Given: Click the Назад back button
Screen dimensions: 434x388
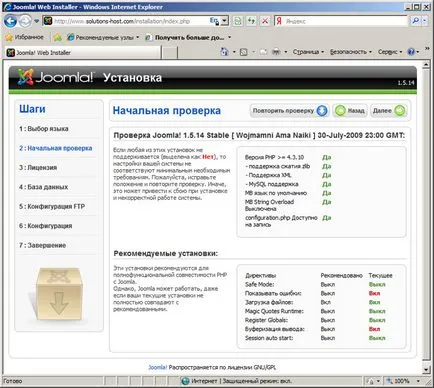Looking at the screenshot, I should tap(350, 111).
